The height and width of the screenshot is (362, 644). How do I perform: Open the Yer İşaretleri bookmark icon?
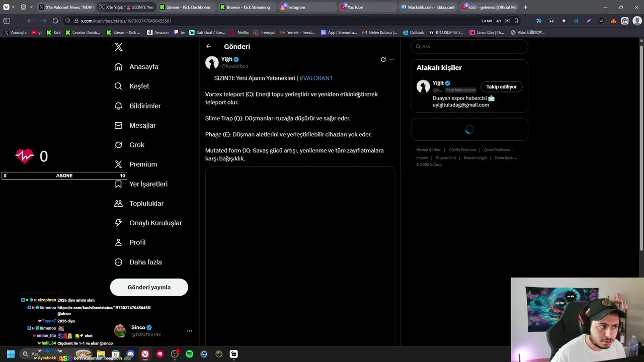tap(118, 184)
